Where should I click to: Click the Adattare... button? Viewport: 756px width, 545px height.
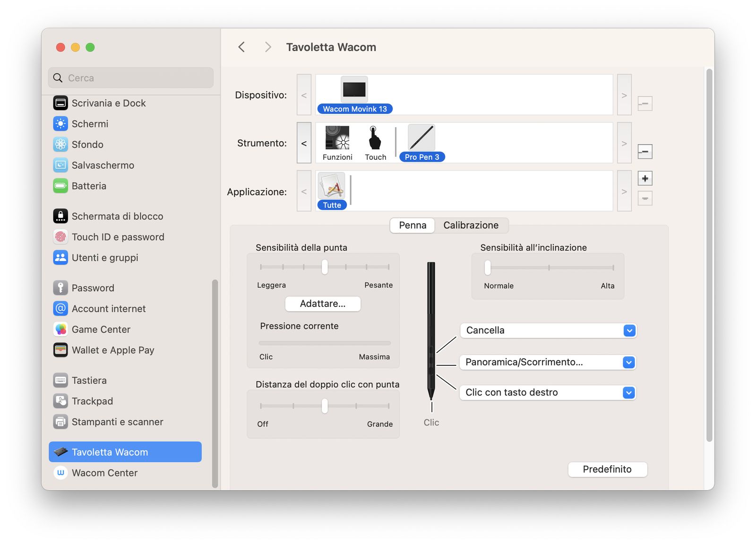(323, 303)
